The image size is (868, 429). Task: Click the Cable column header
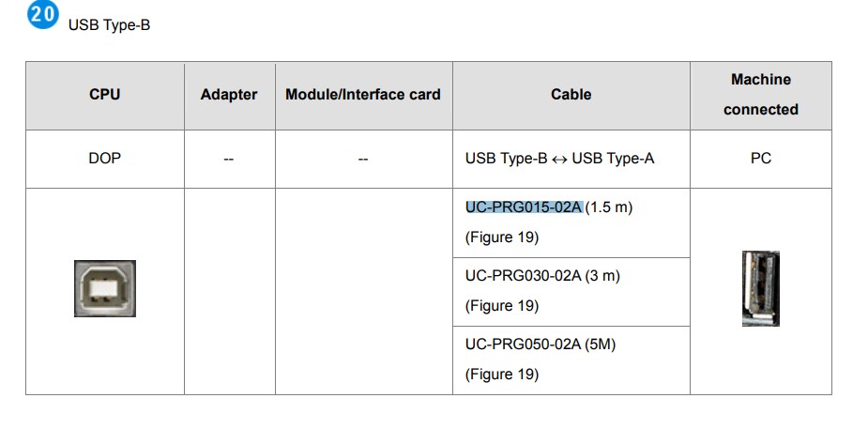point(571,95)
